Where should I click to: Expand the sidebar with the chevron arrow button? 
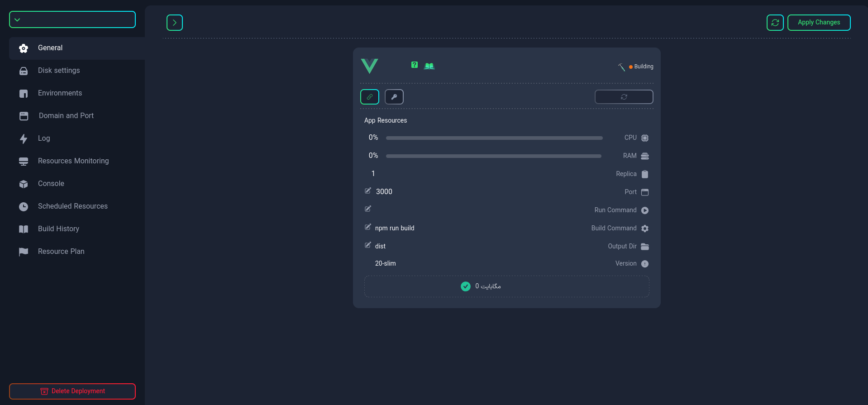click(x=175, y=23)
